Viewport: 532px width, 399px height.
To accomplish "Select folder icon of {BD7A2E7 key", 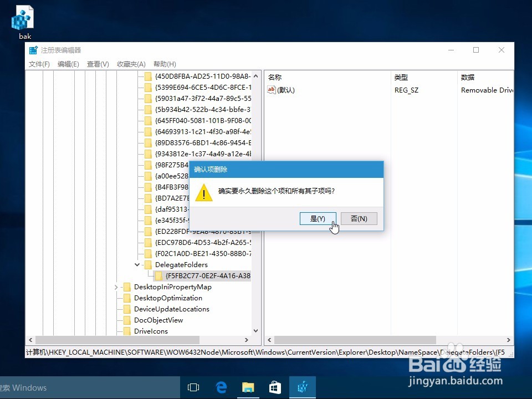I will [149, 198].
